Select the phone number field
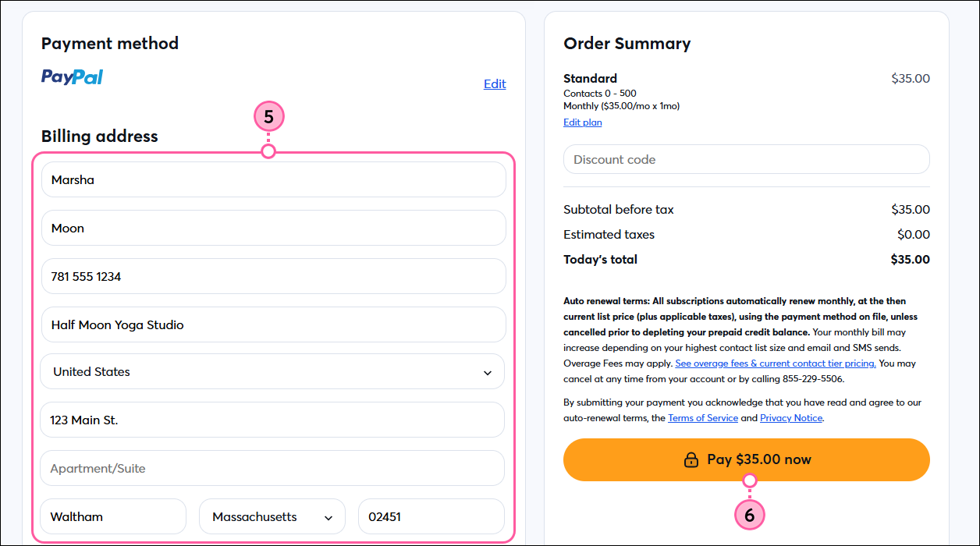This screenshot has width=980, height=546. [x=272, y=276]
